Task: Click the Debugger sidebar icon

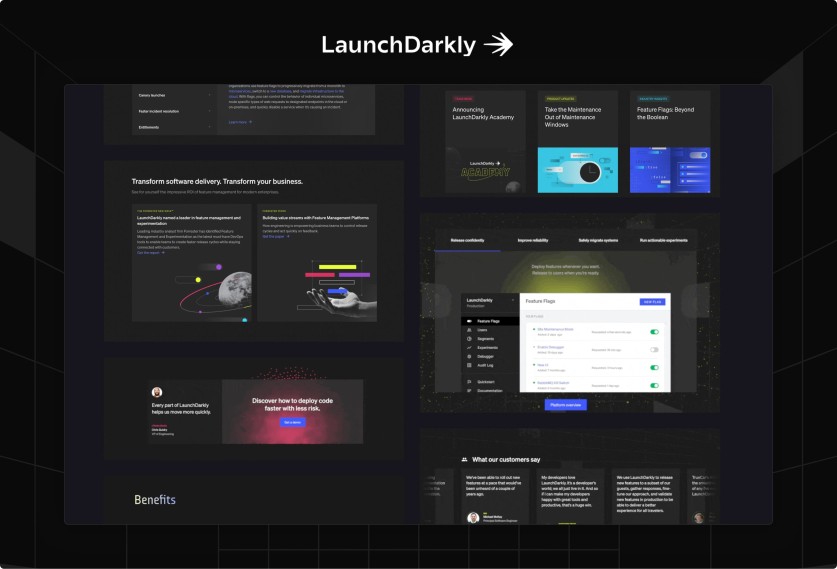Action: click(469, 357)
